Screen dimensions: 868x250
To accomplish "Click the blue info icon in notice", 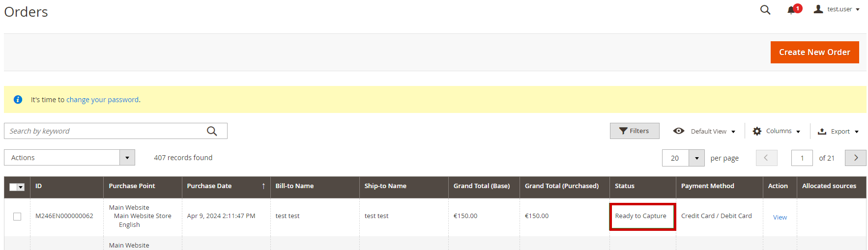I will pyautogui.click(x=18, y=100).
